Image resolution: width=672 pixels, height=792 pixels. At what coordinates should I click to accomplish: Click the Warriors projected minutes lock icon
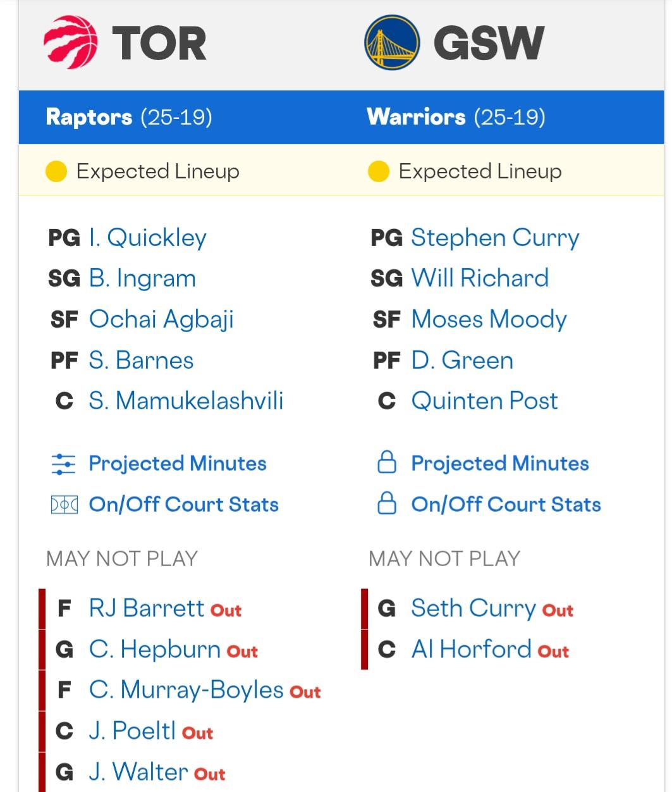tap(386, 463)
